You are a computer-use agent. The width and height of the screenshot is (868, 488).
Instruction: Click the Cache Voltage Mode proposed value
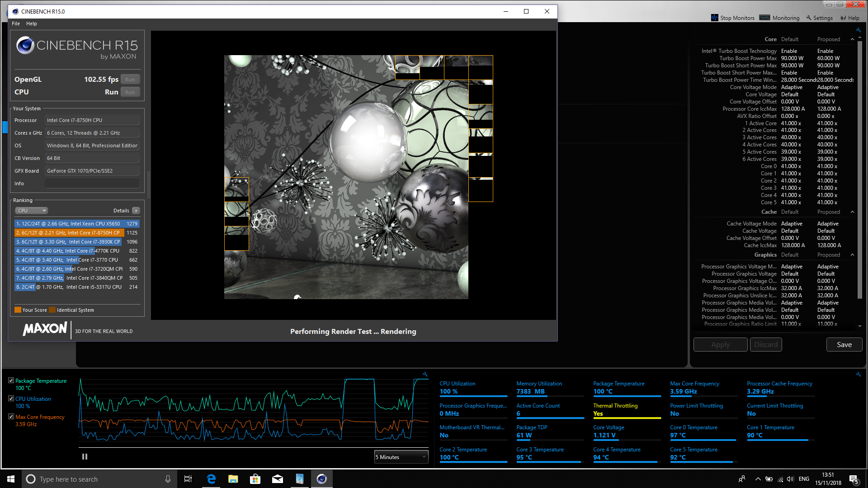pos(828,224)
